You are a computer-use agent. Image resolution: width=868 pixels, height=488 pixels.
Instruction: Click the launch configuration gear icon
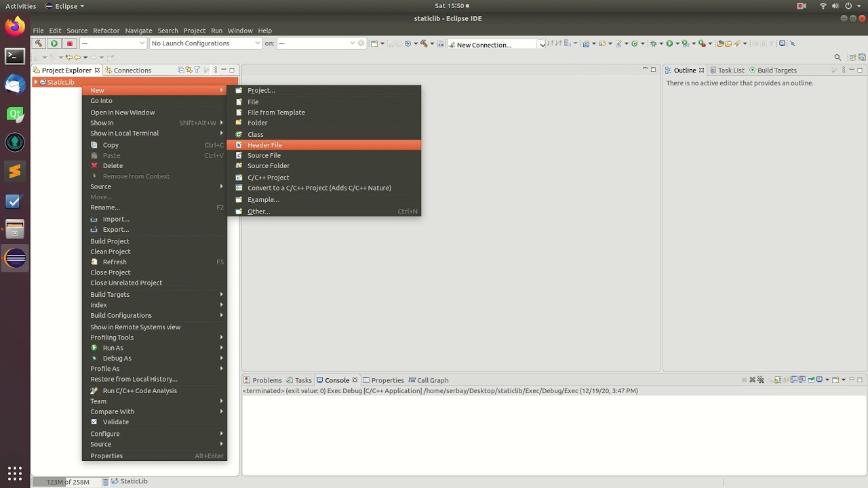pyautogui.click(x=361, y=43)
